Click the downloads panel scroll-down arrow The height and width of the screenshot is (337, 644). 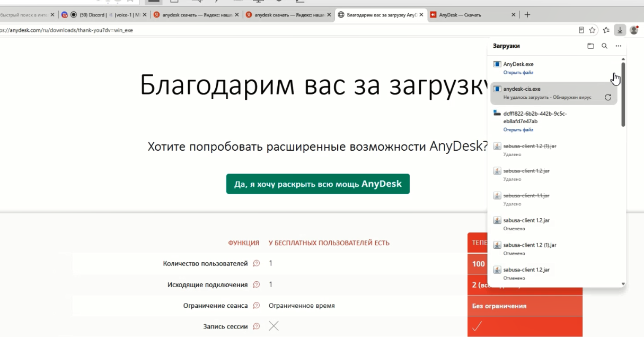pos(623,284)
